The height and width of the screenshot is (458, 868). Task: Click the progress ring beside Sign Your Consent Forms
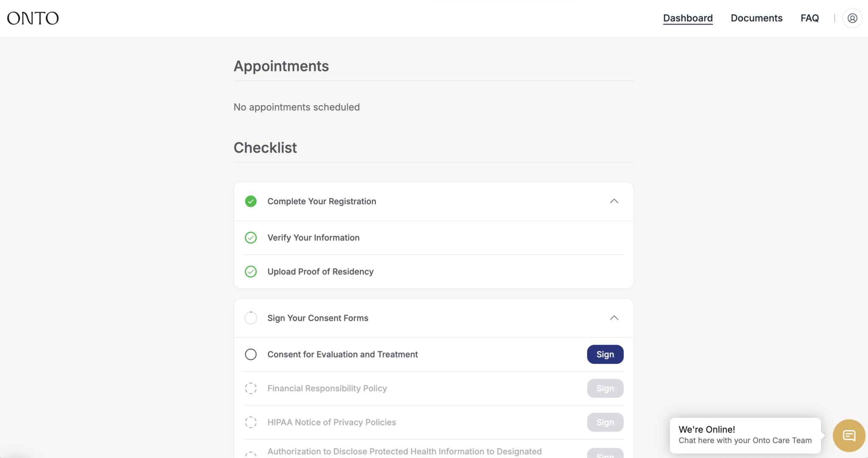coord(251,318)
